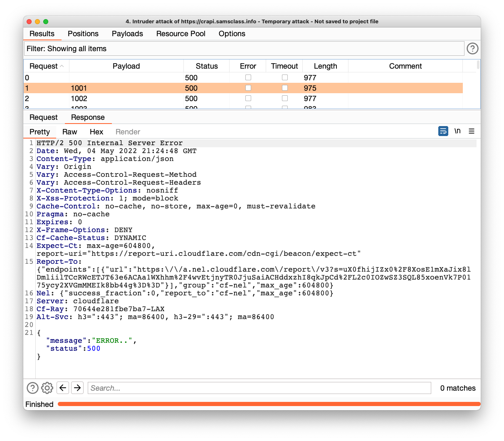This screenshot has width=504, height=441.
Task: Click the Finished attack progress bar
Action: (x=269, y=404)
